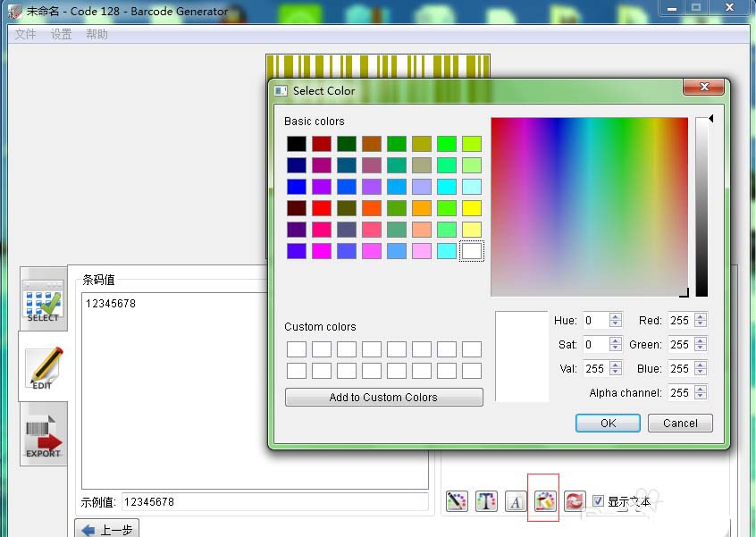The height and width of the screenshot is (537, 756).
Task: Open the color palette paint icon
Action: 545,501
